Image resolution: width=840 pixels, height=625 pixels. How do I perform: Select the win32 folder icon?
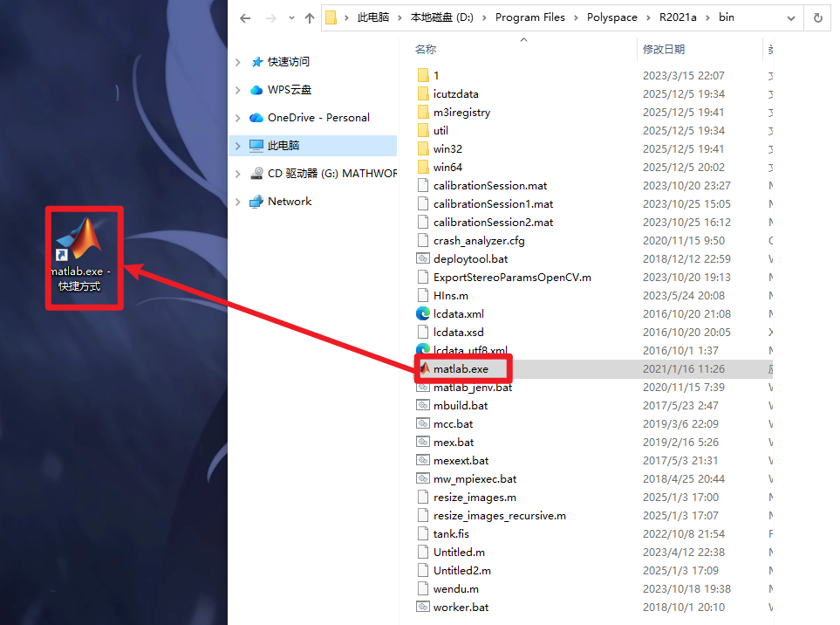click(x=423, y=149)
